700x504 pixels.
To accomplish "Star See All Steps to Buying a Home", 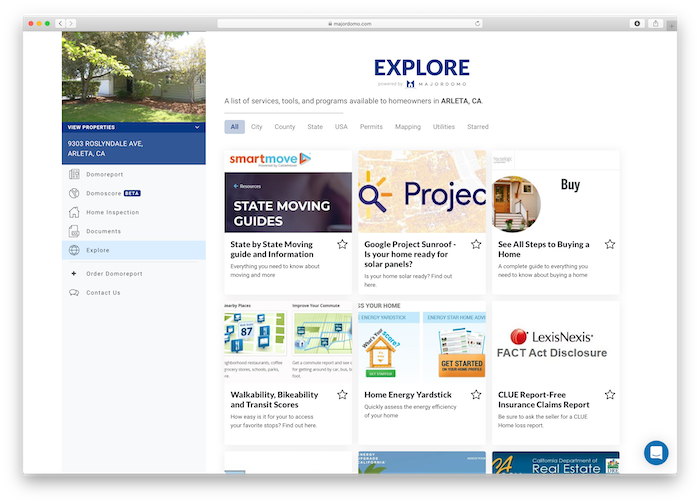I will 610,244.
